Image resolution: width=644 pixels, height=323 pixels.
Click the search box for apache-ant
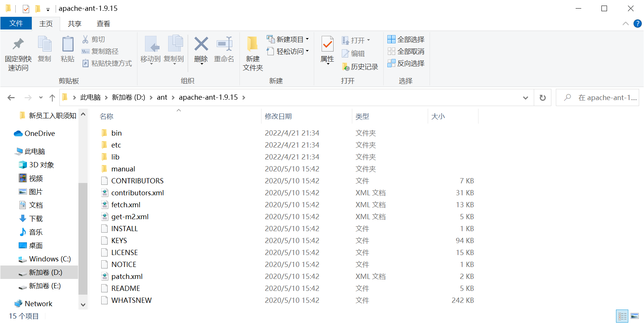(597, 97)
